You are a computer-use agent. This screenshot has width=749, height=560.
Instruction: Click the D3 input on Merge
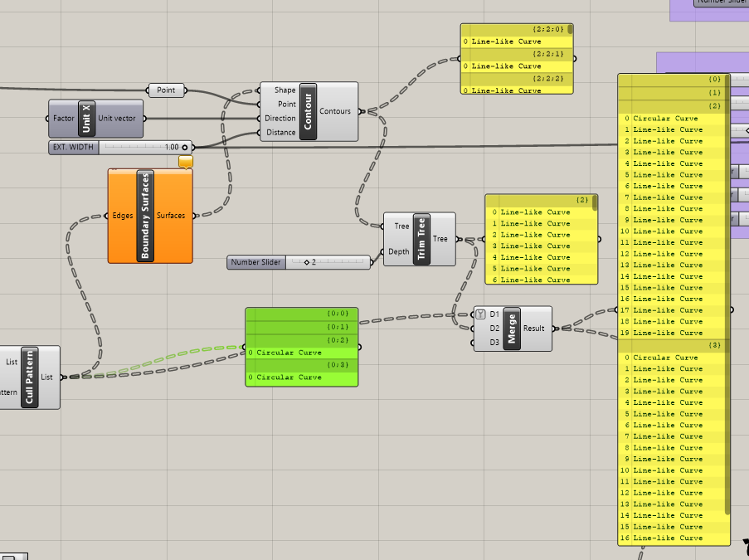[494, 342]
